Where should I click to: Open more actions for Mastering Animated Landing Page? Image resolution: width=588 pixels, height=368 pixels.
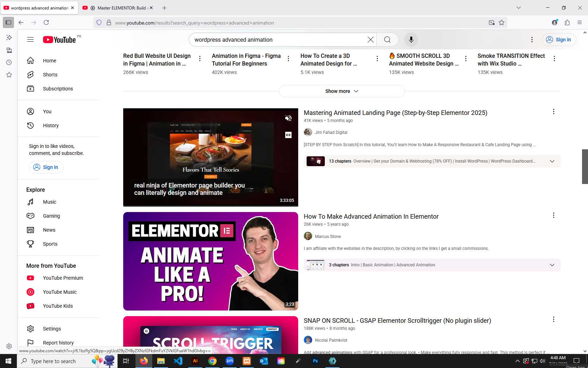[x=554, y=111]
